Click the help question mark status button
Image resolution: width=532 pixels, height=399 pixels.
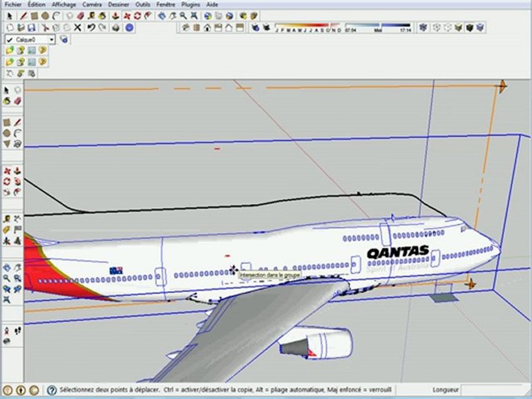(x=52, y=390)
